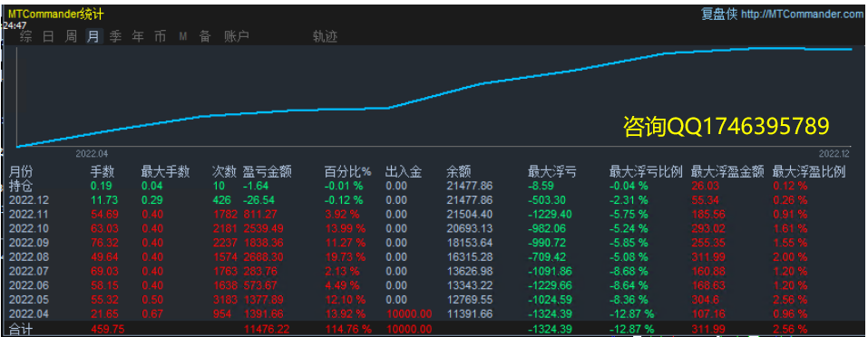Click the 最大手数 column header

pos(165,172)
